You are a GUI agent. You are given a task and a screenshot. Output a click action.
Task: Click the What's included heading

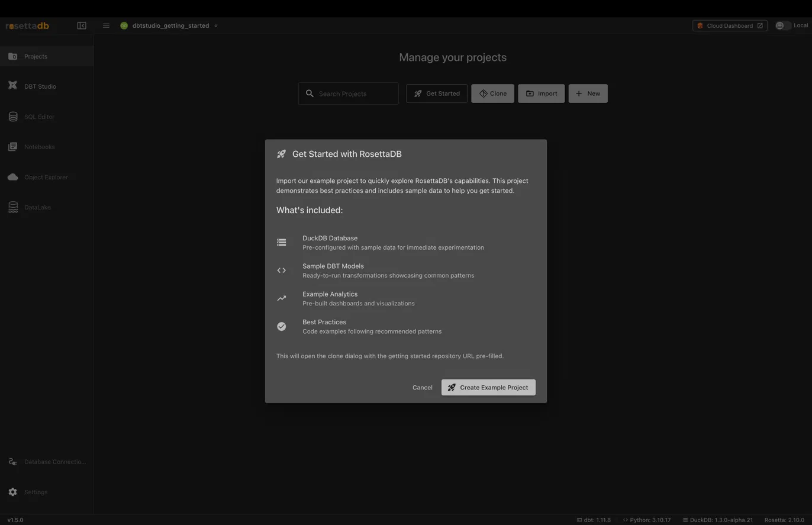310,210
